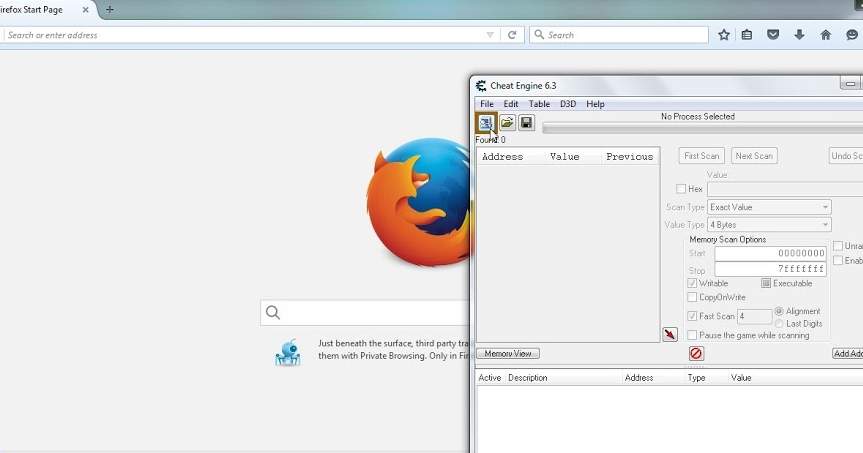Screen dimensions: 863x453
Task: Click the private browsing mascot icon
Action: coord(288,352)
